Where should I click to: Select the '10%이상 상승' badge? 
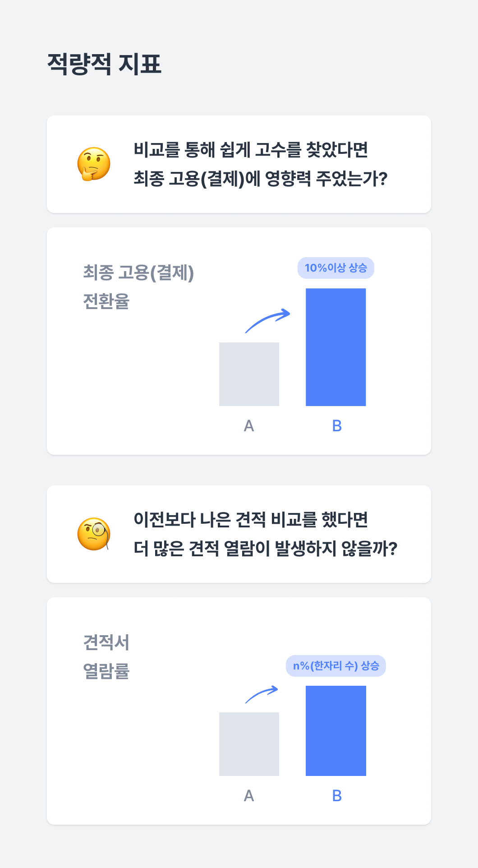point(336,268)
